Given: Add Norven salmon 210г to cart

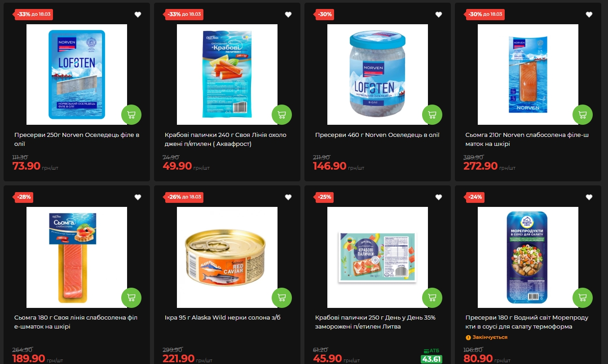Looking at the screenshot, I should [x=582, y=114].
